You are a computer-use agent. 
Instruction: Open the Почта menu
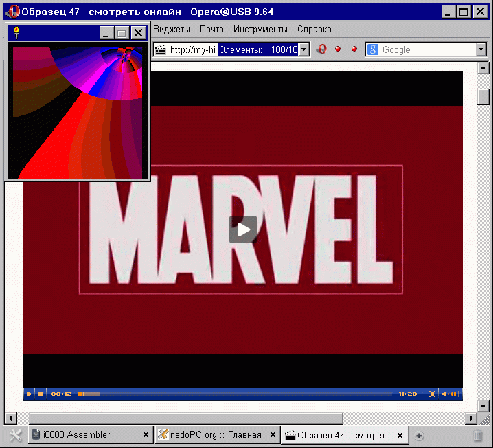point(211,30)
